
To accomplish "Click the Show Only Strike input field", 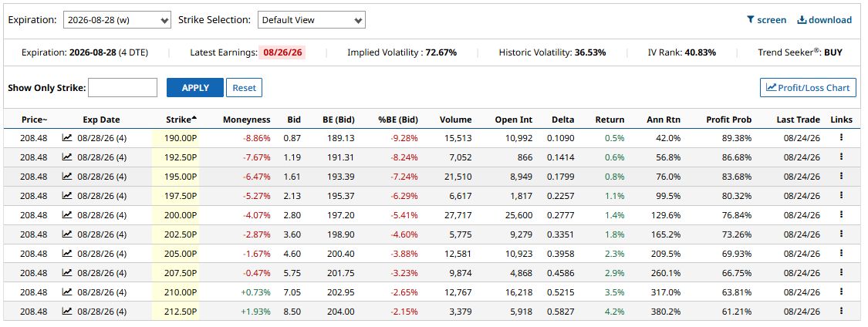I will 123,87.
